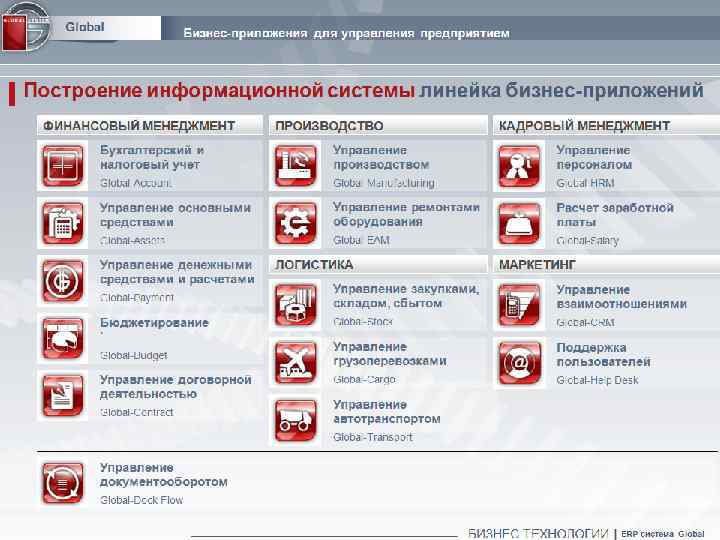Click the Global-Stock product name

pyautogui.click(x=363, y=322)
